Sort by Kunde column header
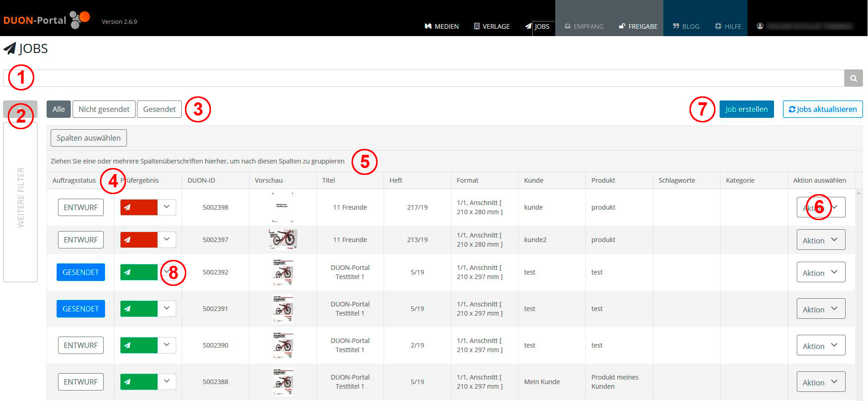 coord(534,180)
